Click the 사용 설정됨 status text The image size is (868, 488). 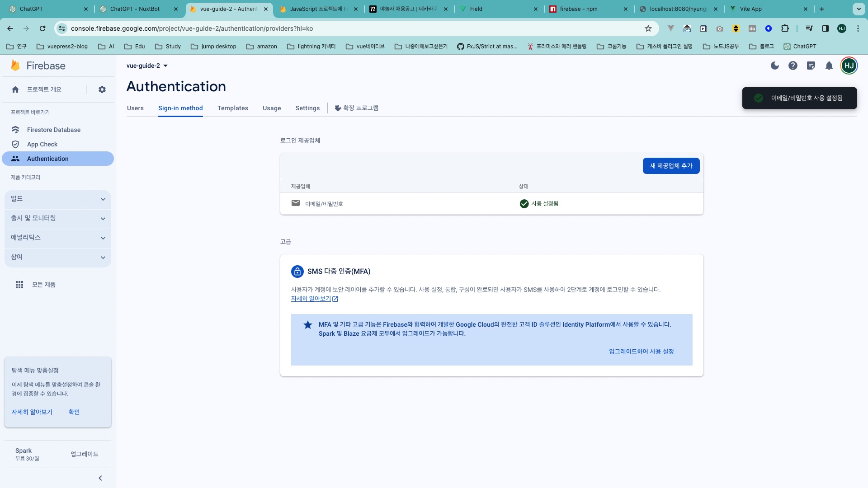(x=545, y=204)
